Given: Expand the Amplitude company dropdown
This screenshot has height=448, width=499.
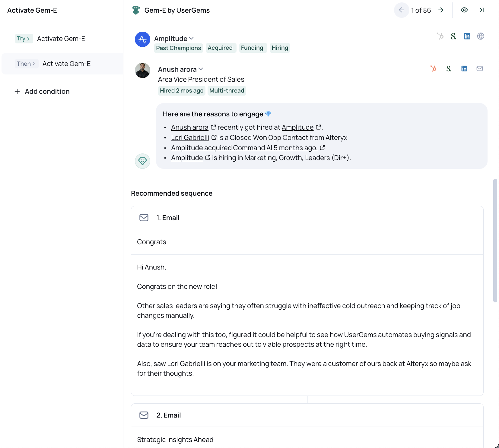Looking at the screenshot, I should tap(191, 39).
